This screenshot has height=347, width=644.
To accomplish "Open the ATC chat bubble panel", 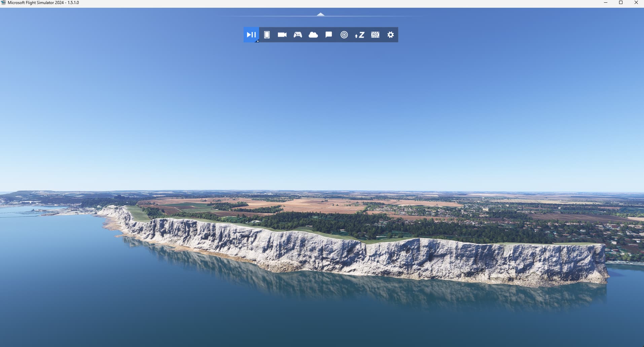I will coord(329,35).
